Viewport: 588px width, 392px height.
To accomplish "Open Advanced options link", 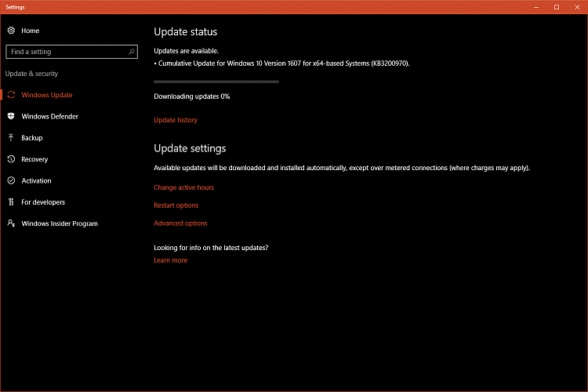I will [180, 223].
